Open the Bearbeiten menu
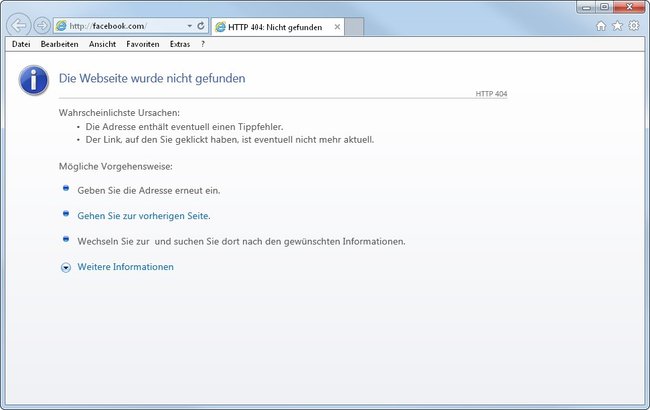The width and height of the screenshot is (650, 410). click(59, 44)
